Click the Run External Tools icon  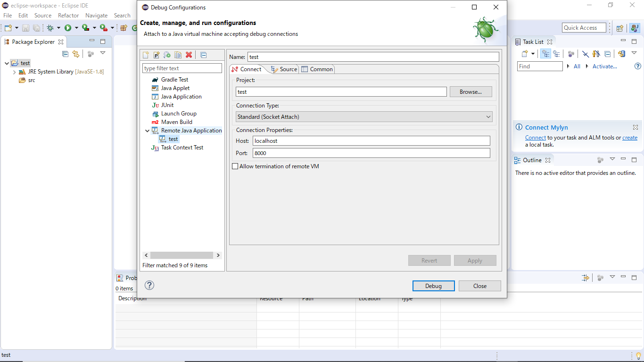[103, 28]
